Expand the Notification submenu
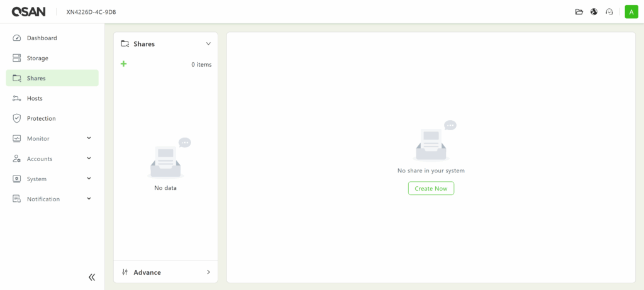The width and height of the screenshot is (644, 290). (89, 199)
